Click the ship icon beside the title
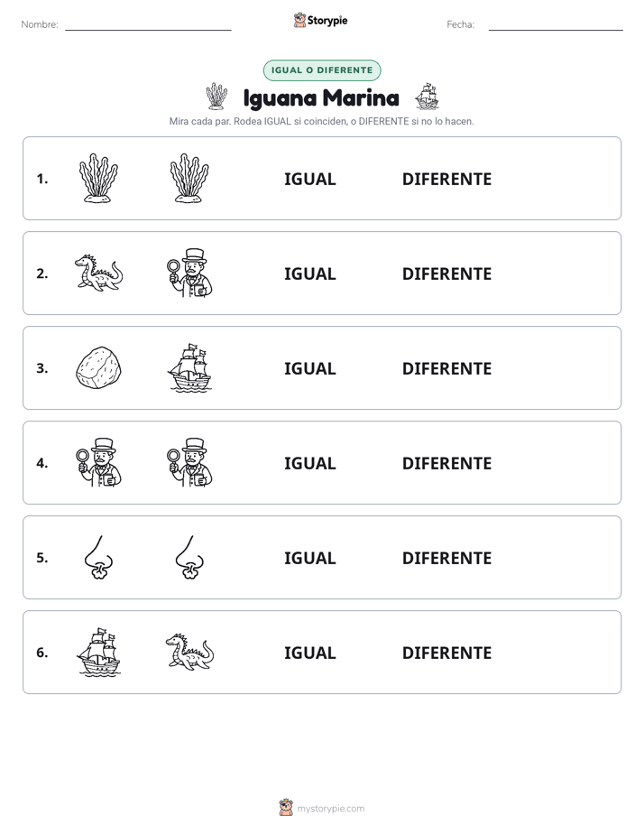This screenshot has height=834, width=644. coord(427,97)
